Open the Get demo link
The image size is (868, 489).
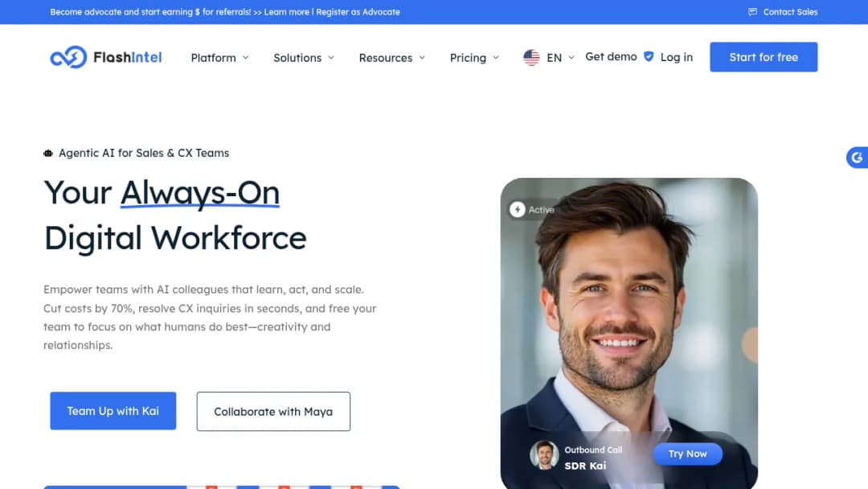click(x=611, y=57)
